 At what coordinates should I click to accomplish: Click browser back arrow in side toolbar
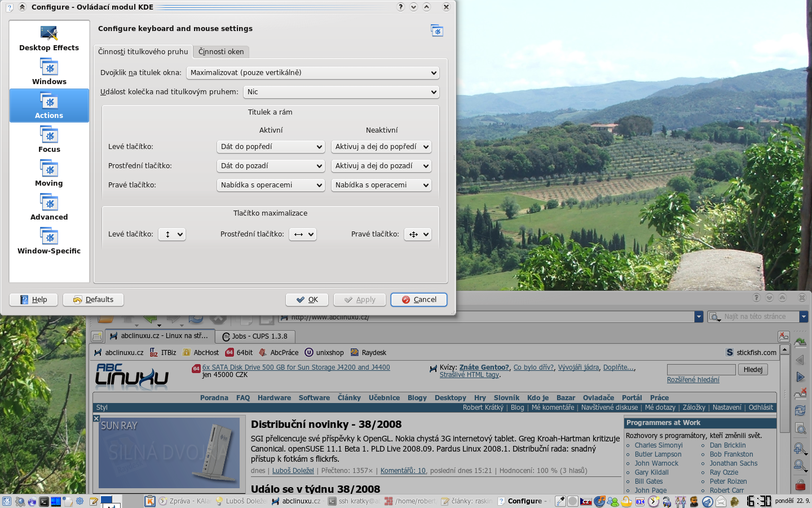(x=800, y=360)
